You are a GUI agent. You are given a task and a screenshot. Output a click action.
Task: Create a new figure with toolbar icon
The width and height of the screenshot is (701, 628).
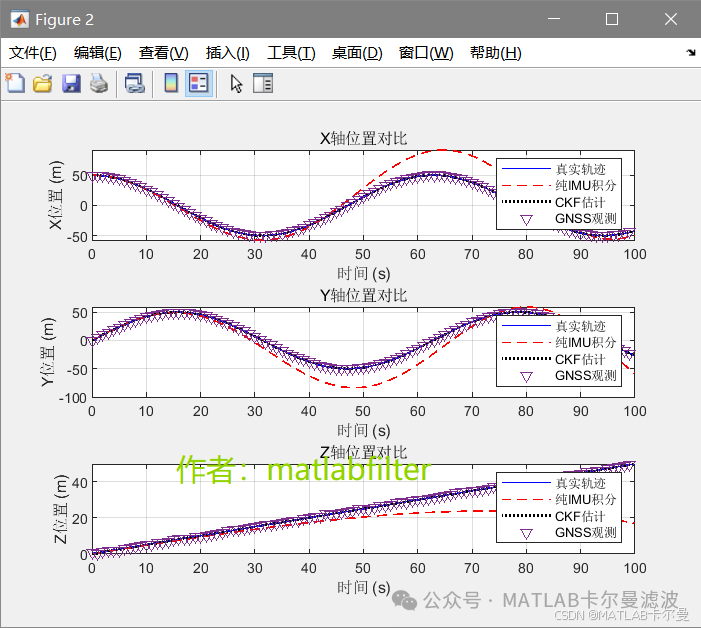coord(15,83)
